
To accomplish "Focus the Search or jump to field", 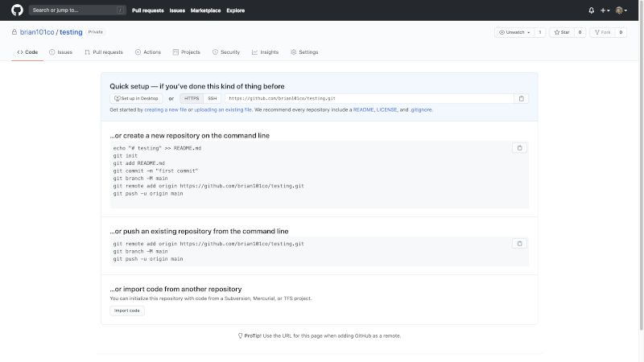I will [77, 10].
